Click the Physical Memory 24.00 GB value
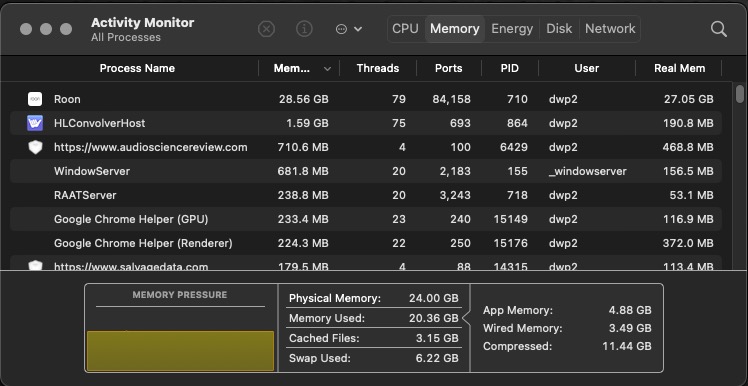This screenshot has height=386, width=748. point(433,299)
